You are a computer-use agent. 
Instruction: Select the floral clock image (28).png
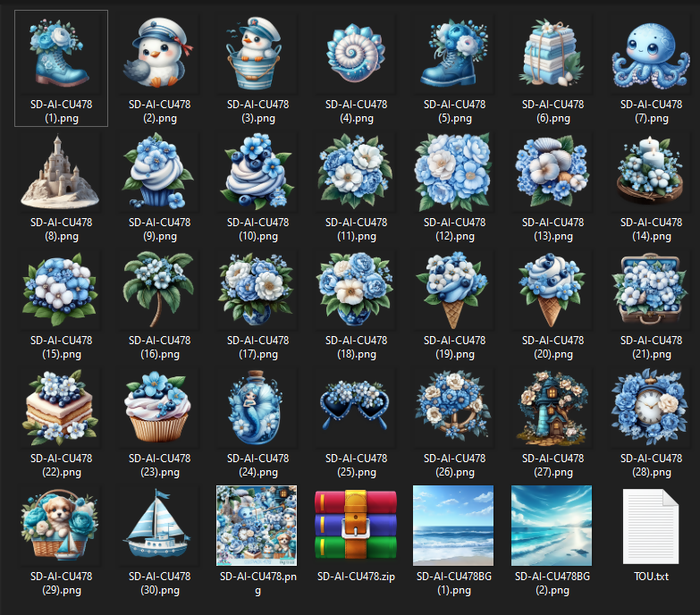(650, 409)
